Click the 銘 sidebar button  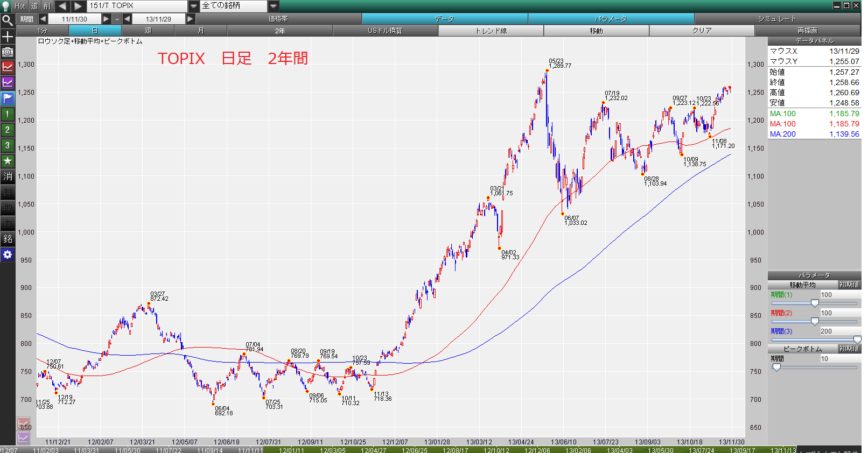point(8,239)
